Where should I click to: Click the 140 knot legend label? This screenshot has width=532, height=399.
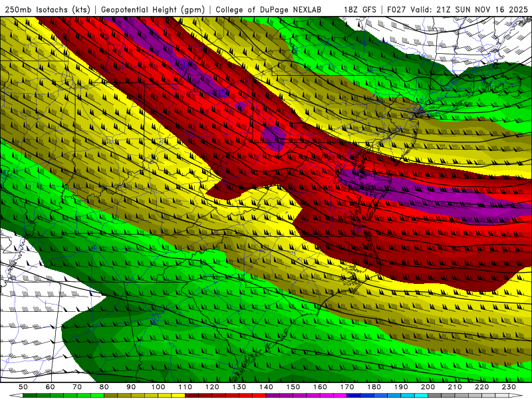pos(266,387)
